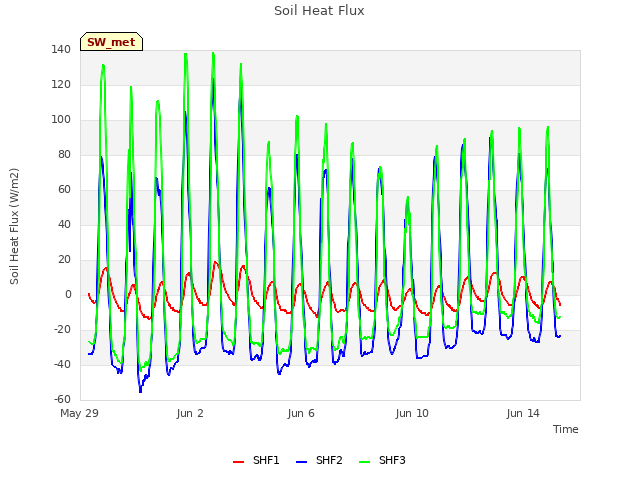Click the Jun 10 x-axis tick label
This screenshot has height=480, width=640.
[x=412, y=413]
